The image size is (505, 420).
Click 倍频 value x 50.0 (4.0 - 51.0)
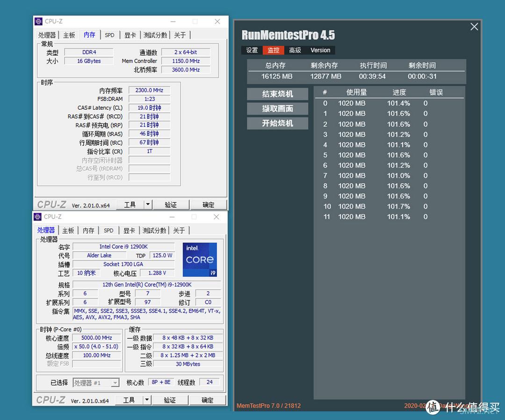(x=97, y=347)
